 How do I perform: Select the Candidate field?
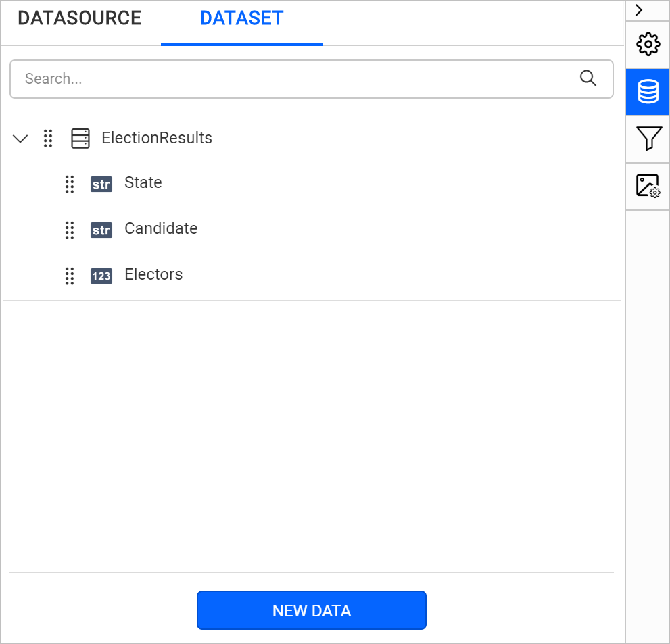[x=161, y=228]
